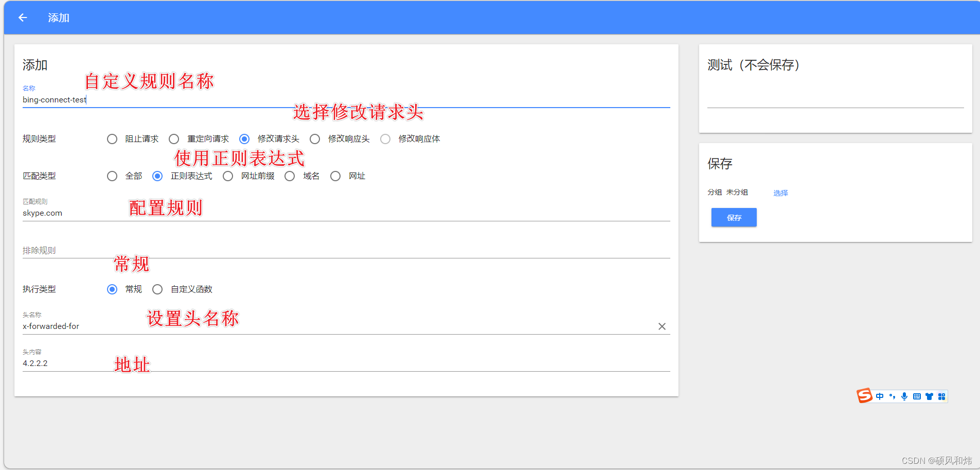
Task: Open Sogou toolbox grid icon
Action: pyautogui.click(x=941, y=396)
